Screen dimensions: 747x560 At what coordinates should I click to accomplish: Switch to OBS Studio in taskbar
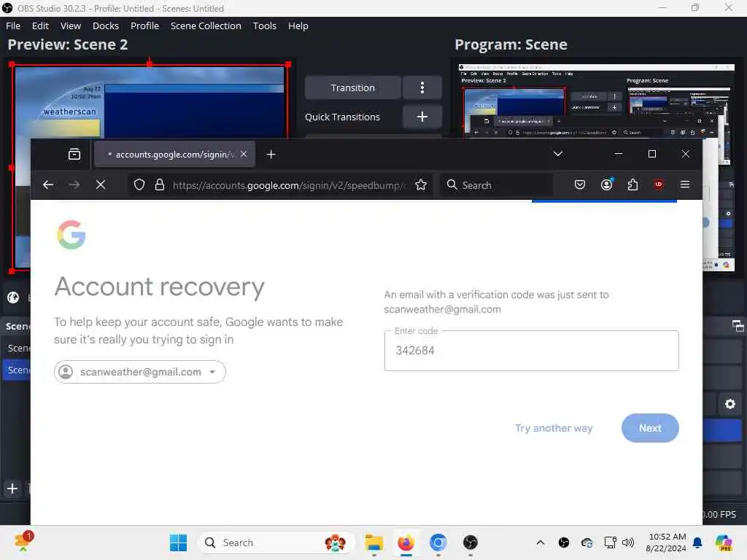pyautogui.click(x=471, y=542)
